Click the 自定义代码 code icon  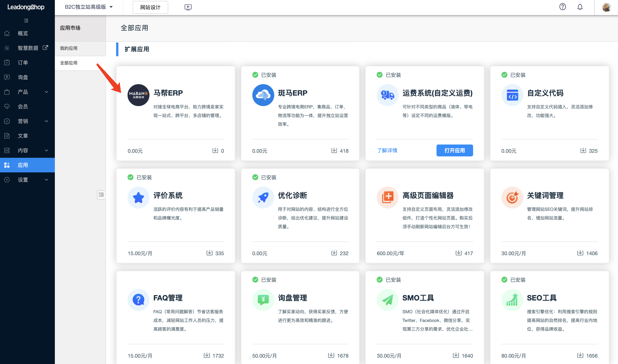point(512,95)
